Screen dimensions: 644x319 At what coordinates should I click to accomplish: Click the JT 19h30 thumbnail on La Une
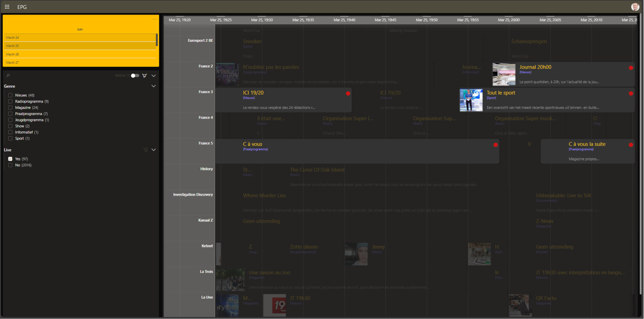(274, 305)
